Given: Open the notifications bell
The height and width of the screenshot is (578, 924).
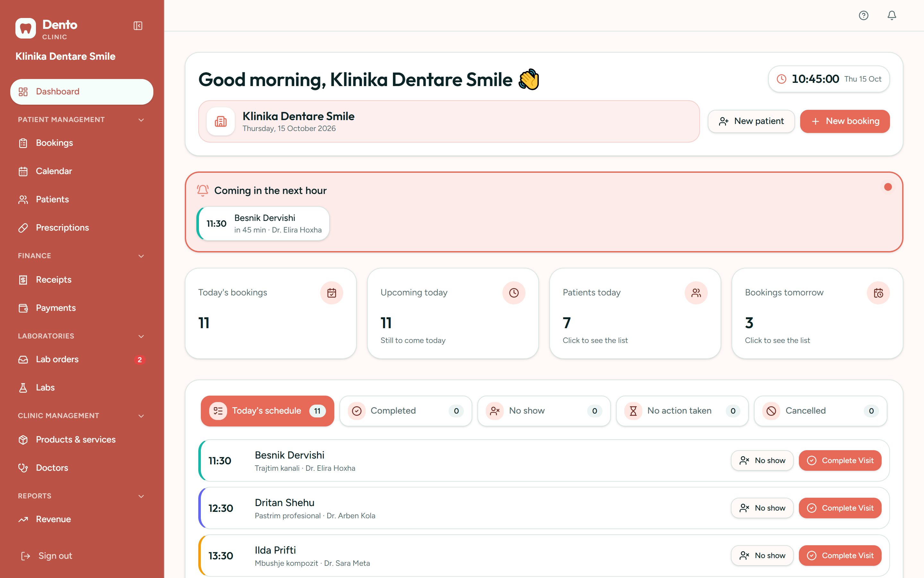Looking at the screenshot, I should point(892,15).
